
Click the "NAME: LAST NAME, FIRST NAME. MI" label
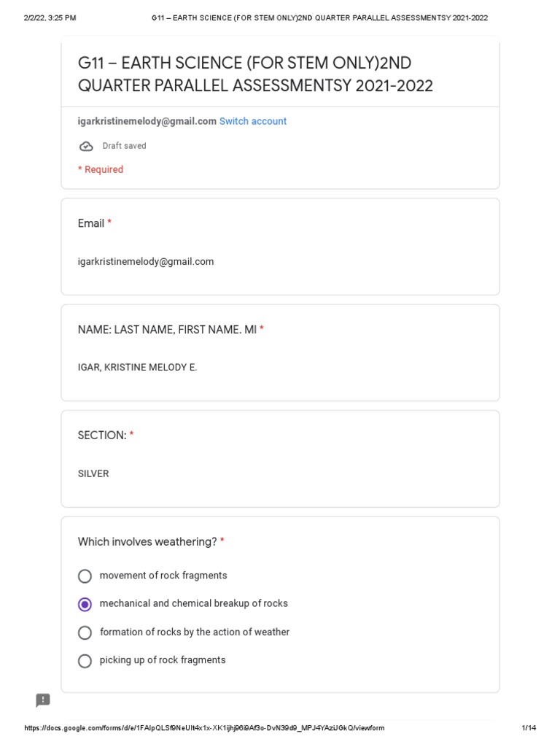tap(167, 330)
